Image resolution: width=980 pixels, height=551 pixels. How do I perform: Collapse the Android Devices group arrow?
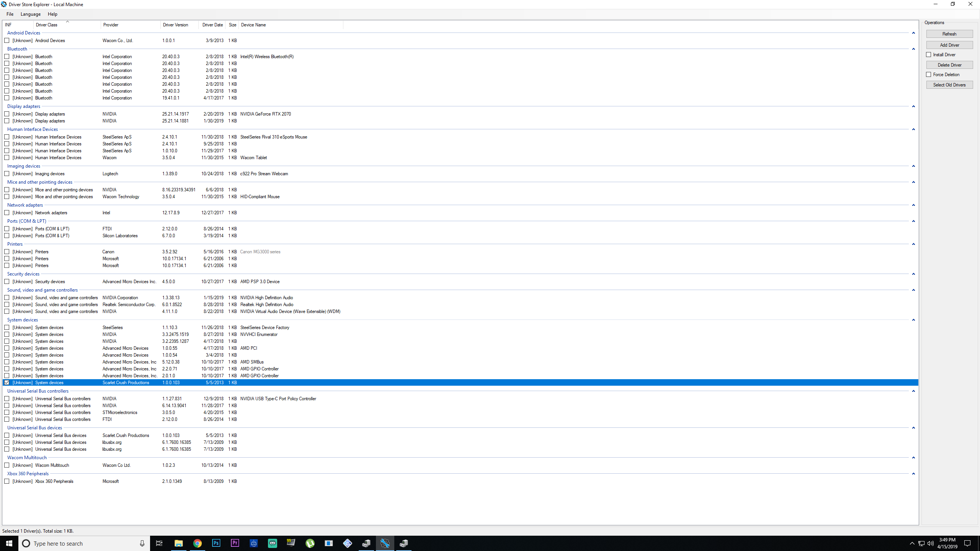[x=913, y=33]
